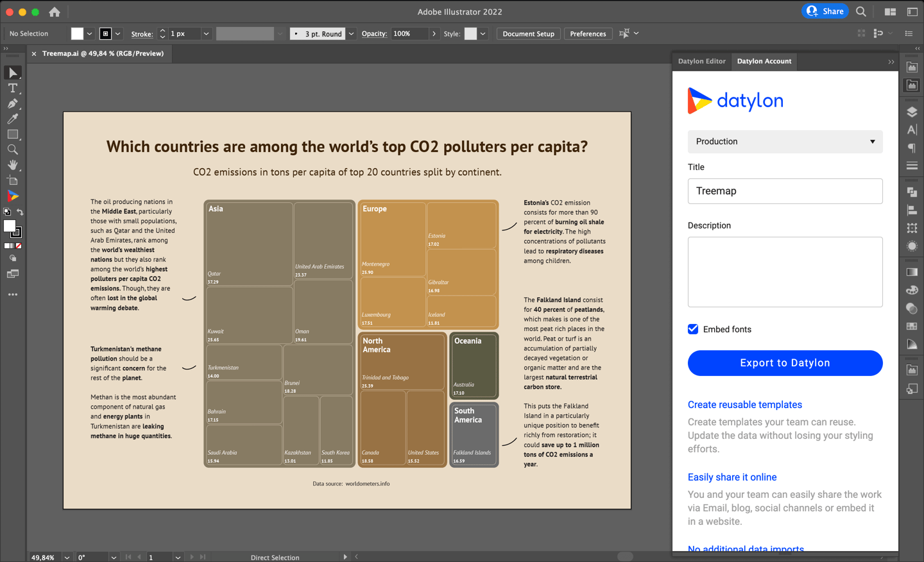Select the Type tool
Viewport: 924px width, 562px height.
13,89
